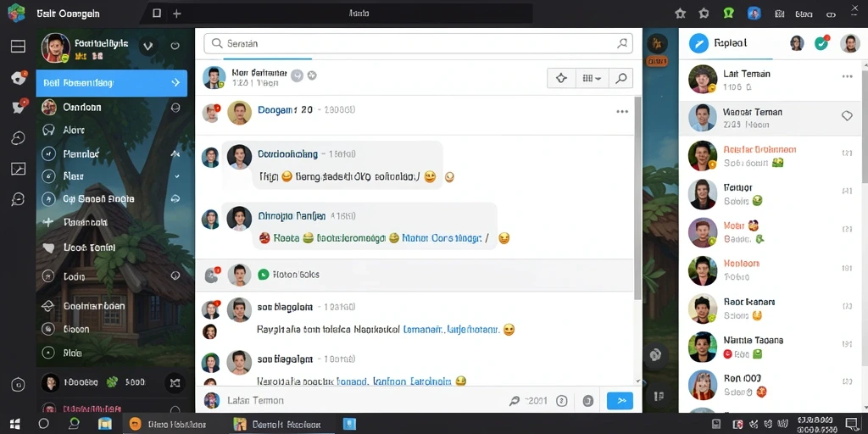This screenshot has height=434, width=868.
Task: Open the chat icon at bottom of left rail group
Action: 19,199
